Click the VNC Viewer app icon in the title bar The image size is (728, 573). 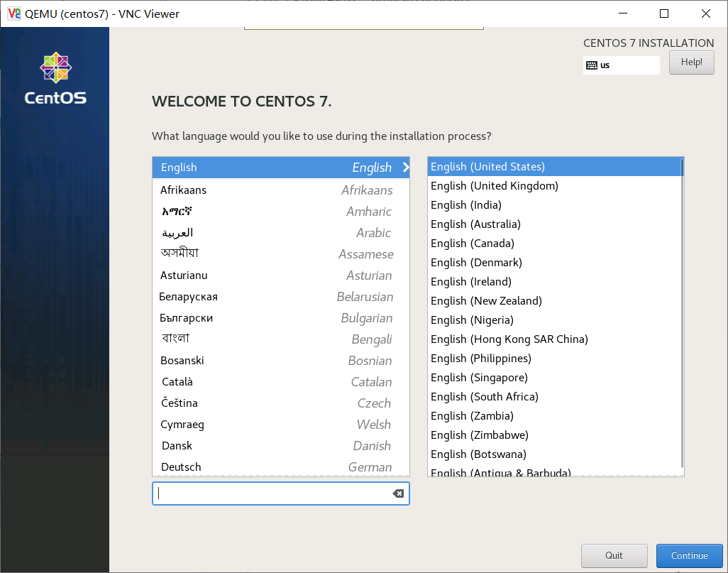[x=14, y=13]
